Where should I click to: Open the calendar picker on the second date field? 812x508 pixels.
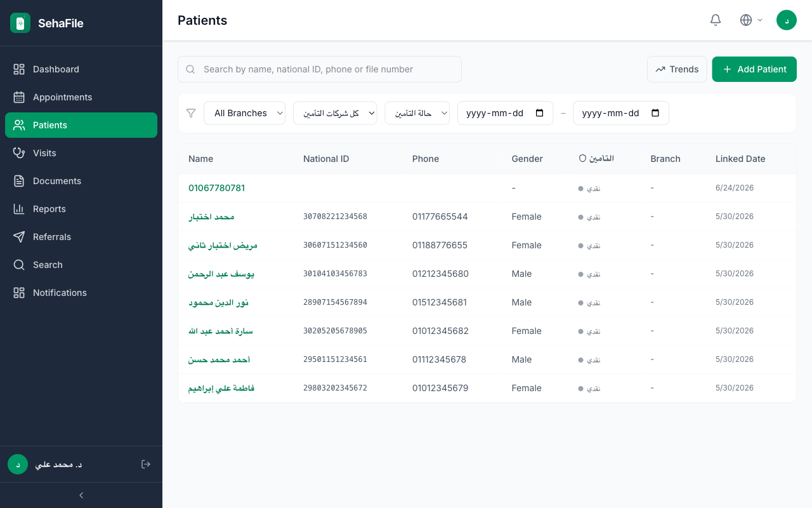pos(655,113)
